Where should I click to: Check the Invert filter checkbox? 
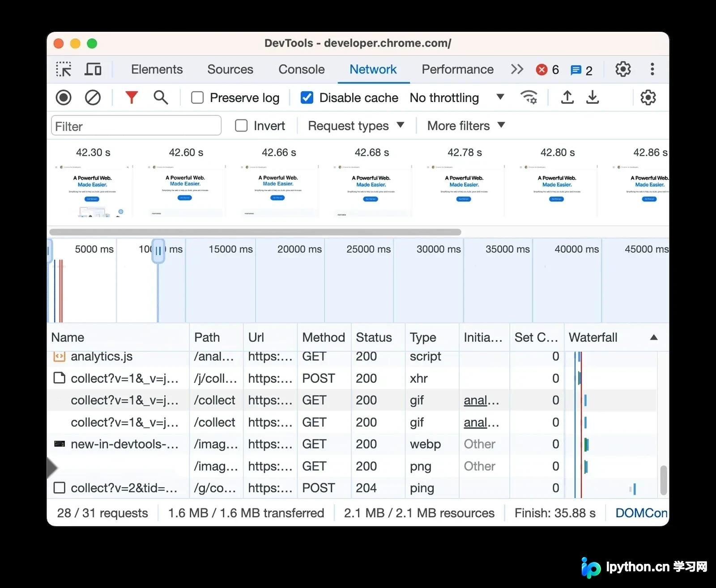241,126
